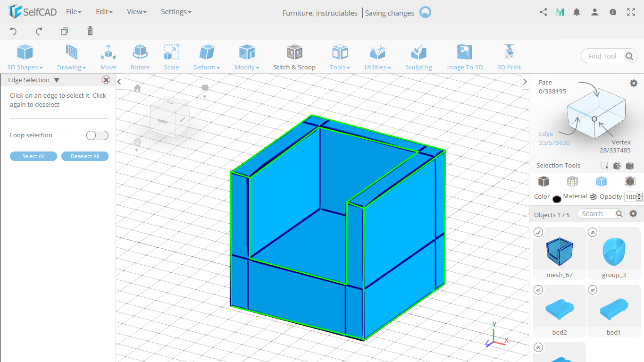Click the info icon in header
Screen dimensions: 644x362
coord(613,12)
